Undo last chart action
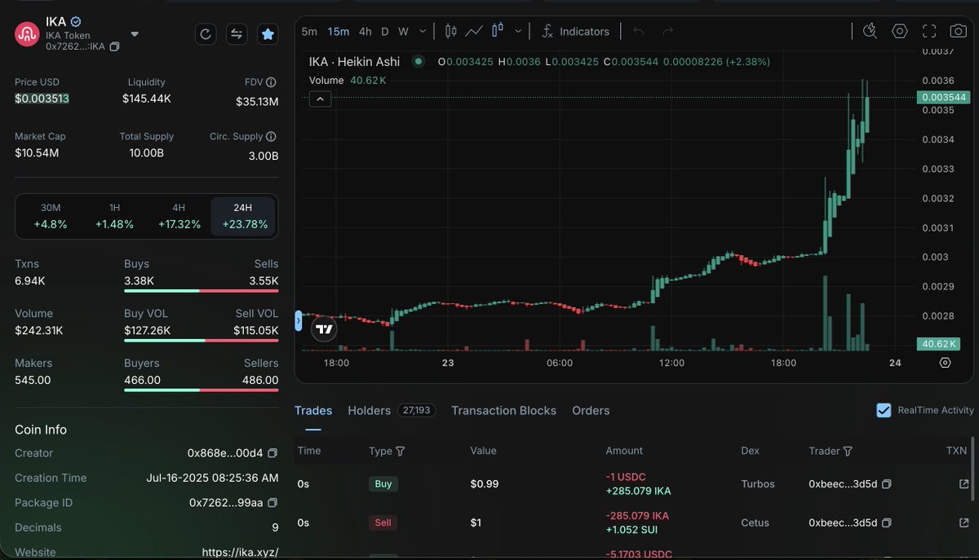979x560 pixels. [x=639, y=31]
